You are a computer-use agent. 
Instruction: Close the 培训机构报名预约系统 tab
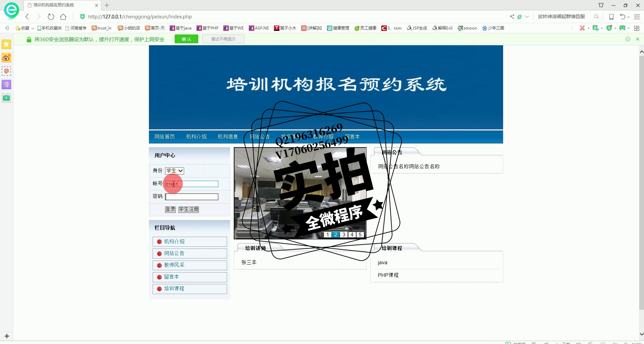97,5
